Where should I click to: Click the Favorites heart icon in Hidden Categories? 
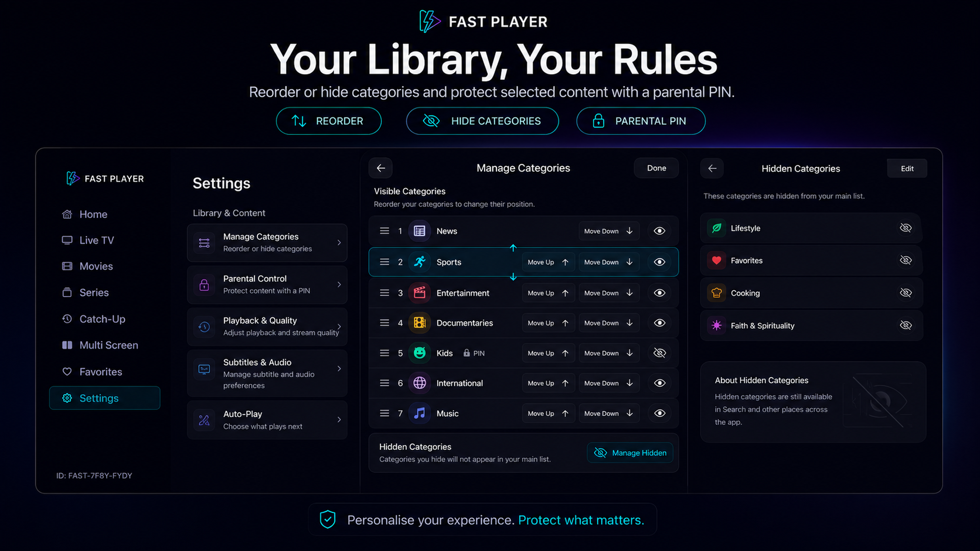pos(716,260)
